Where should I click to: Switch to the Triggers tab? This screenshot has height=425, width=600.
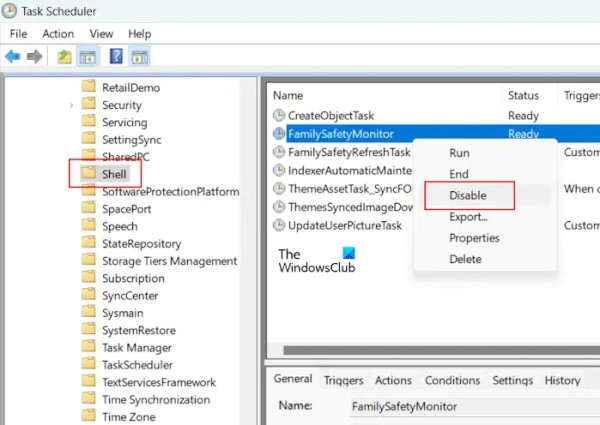344,380
